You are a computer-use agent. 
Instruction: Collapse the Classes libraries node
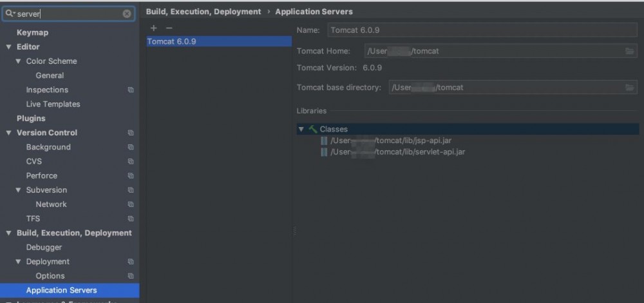tap(301, 129)
